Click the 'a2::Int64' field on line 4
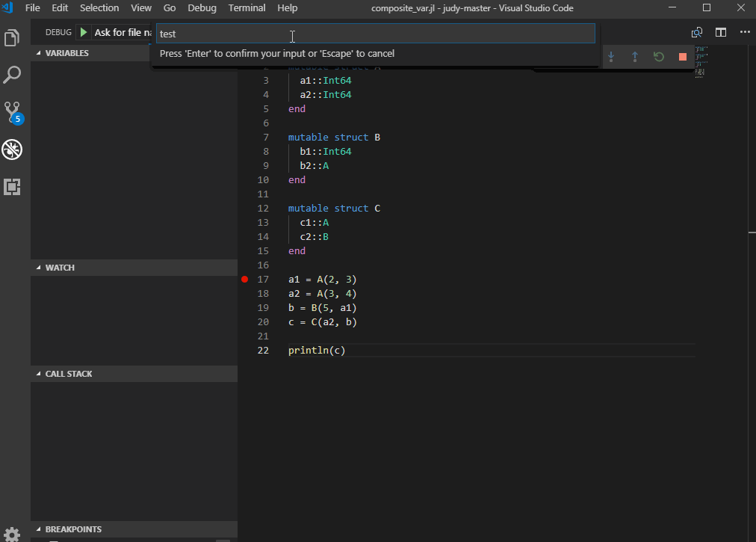The height and width of the screenshot is (542, 756). [326, 95]
